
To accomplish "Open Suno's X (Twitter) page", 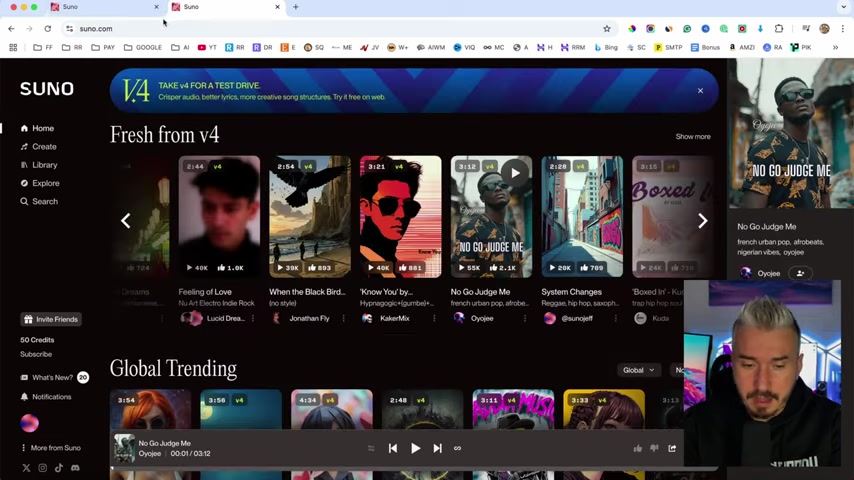I will pyautogui.click(x=26, y=467).
